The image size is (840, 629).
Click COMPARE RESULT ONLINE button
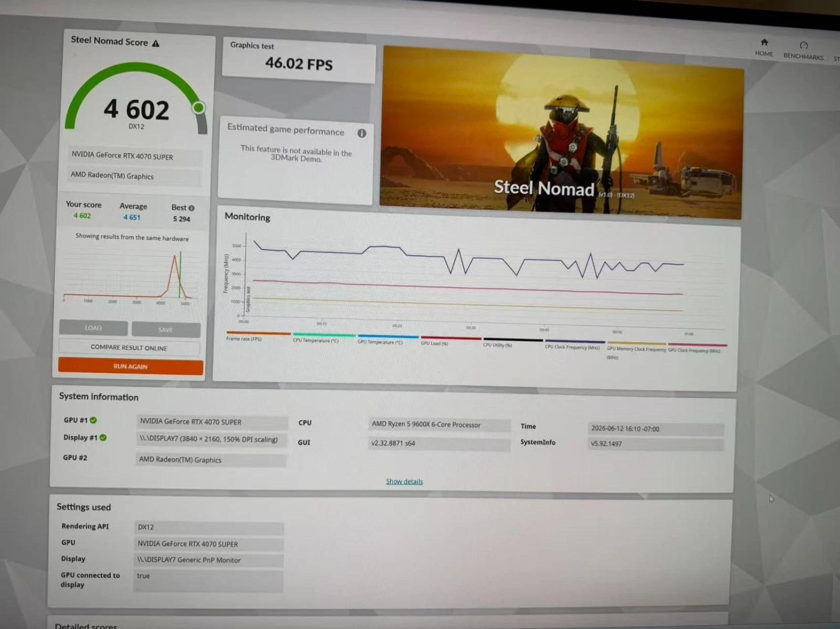129,348
